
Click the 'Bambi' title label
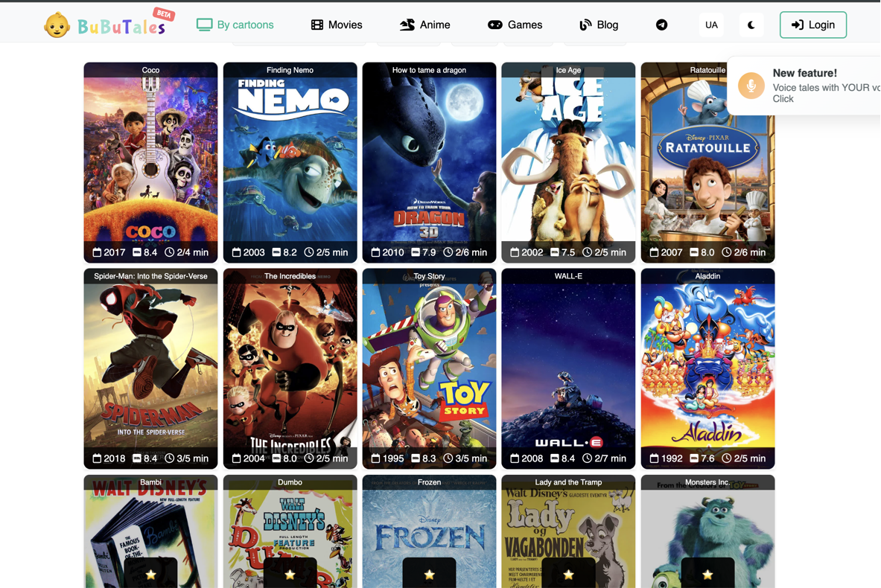coord(150,482)
